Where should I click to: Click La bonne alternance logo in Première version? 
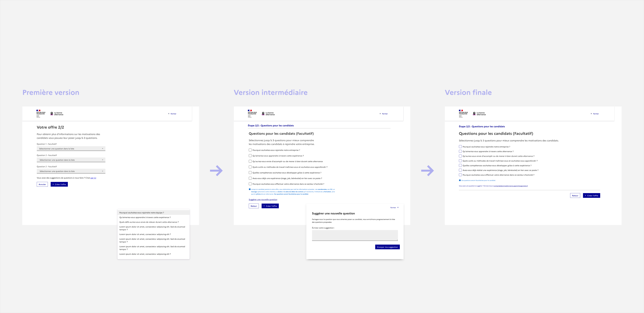pyautogui.click(x=57, y=114)
